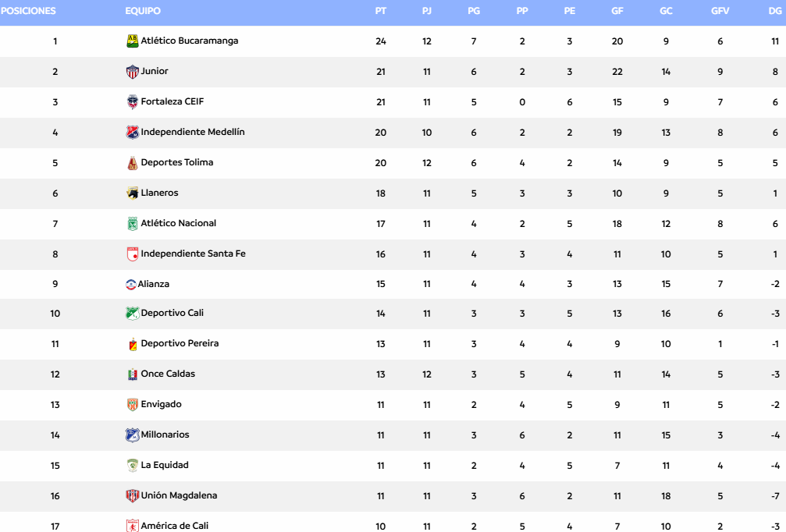Image resolution: width=786 pixels, height=532 pixels.
Task: Click the Deportes Tolima crest icon
Action: 133,163
